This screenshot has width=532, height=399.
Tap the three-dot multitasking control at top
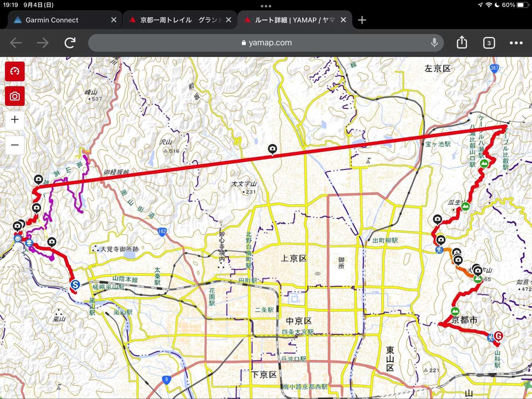[266, 6]
